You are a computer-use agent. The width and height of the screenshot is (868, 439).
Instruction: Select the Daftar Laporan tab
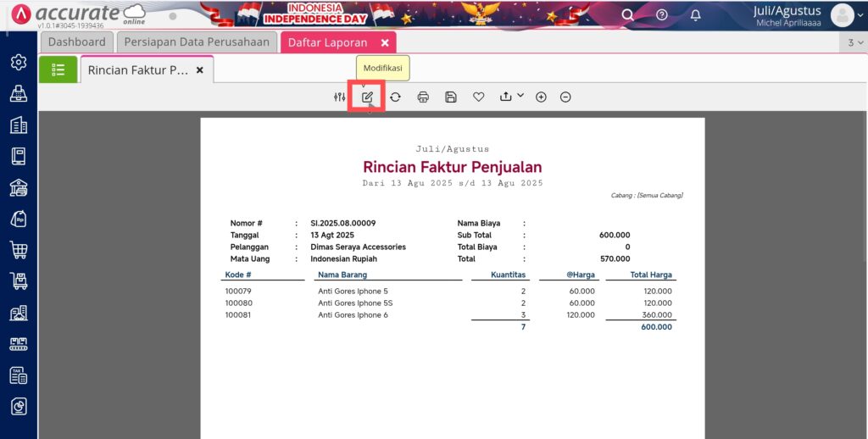(x=328, y=42)
